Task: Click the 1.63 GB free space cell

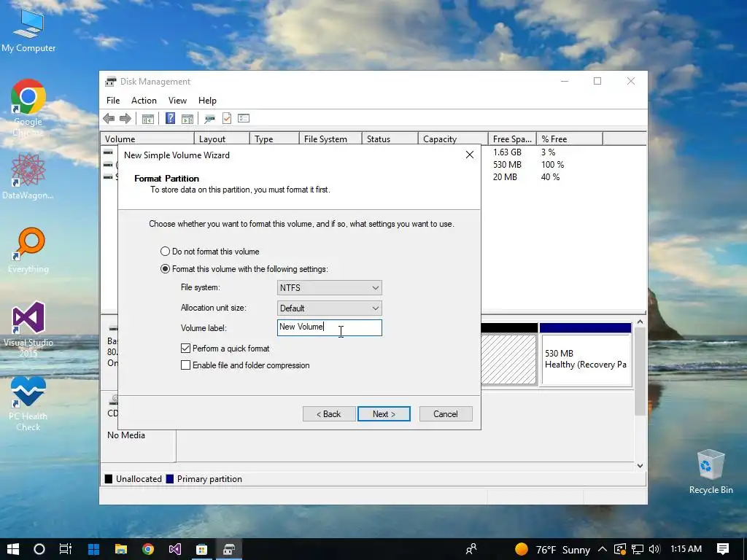Action: pyautogui.click(x=507, y=152)
